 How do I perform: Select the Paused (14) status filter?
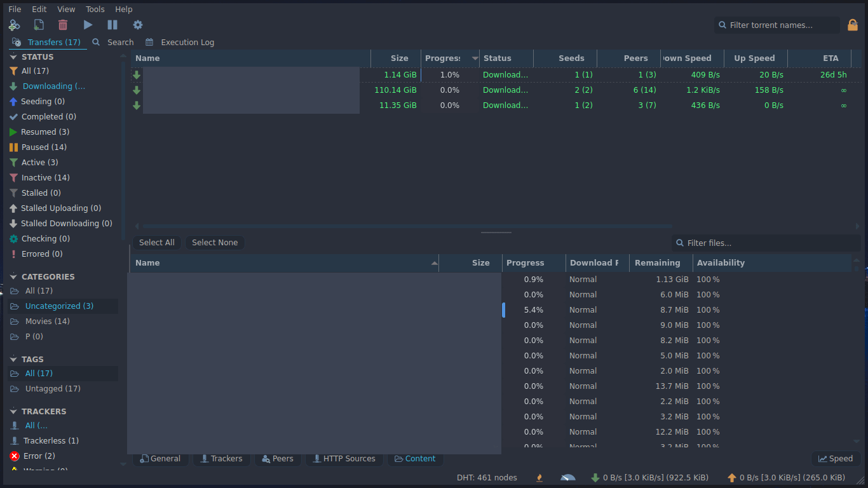coord(43,147)
